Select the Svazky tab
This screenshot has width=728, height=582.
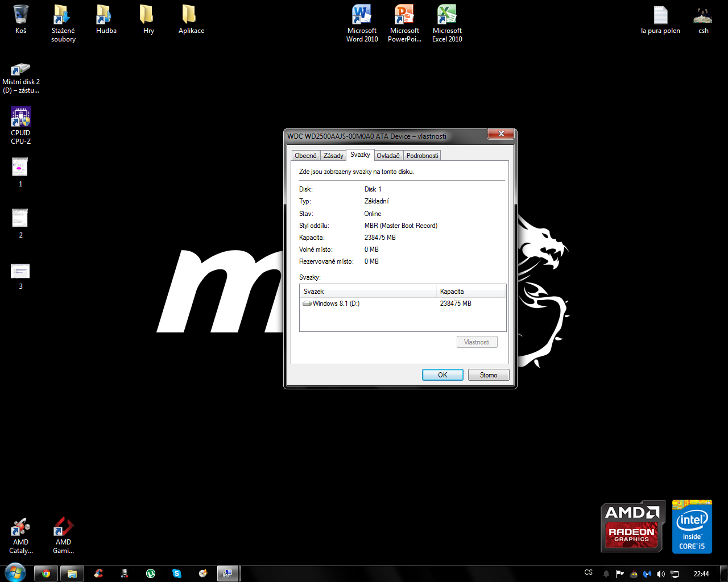[x=360, y=155]
